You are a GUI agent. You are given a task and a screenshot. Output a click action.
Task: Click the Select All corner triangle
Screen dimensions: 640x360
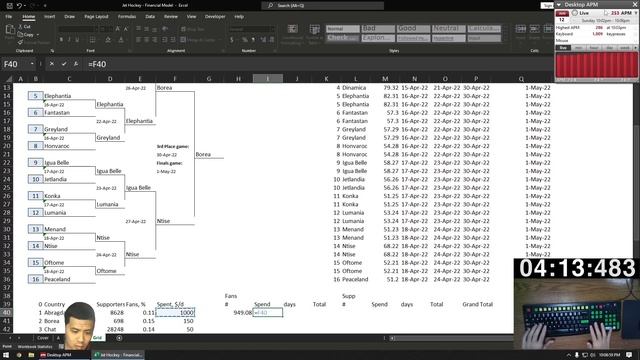pos(9,79)
